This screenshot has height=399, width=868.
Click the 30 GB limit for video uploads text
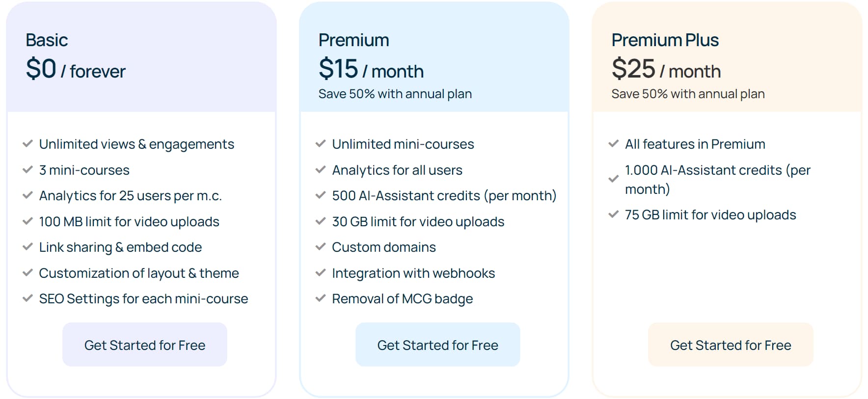418,221
